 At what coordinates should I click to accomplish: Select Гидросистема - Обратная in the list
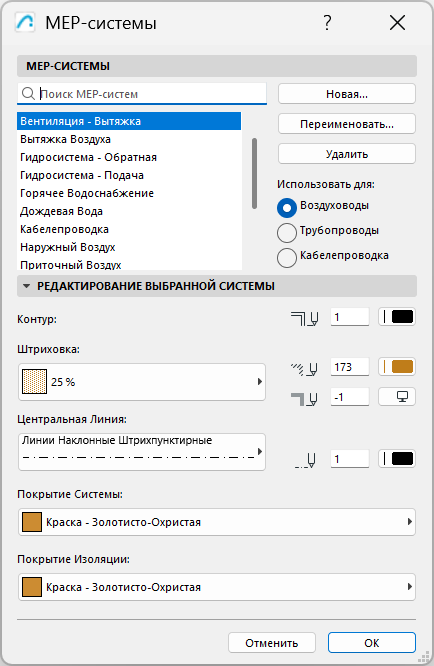pos(129,157)
